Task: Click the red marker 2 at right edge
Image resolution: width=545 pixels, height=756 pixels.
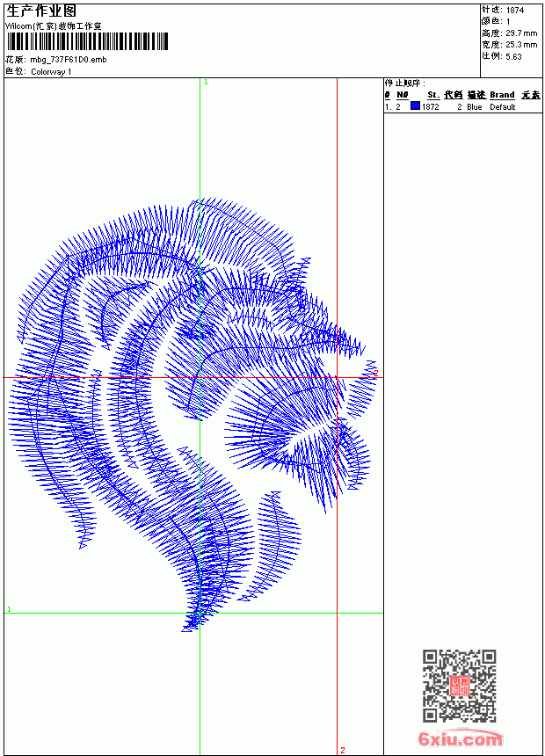Action: click(x=376, y=373)
